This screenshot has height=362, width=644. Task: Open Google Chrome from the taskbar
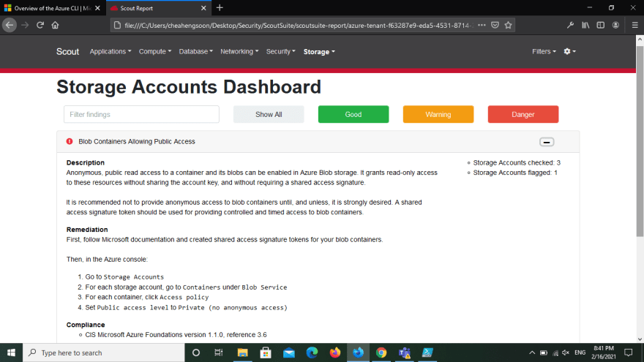[x=381, y=352]
